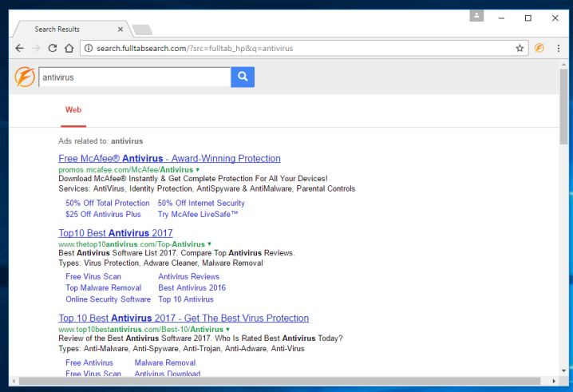Open the user profile icon in title bar
Image resolution: width=573 pixels, height=392 pixels.
(x=476, y=16)
